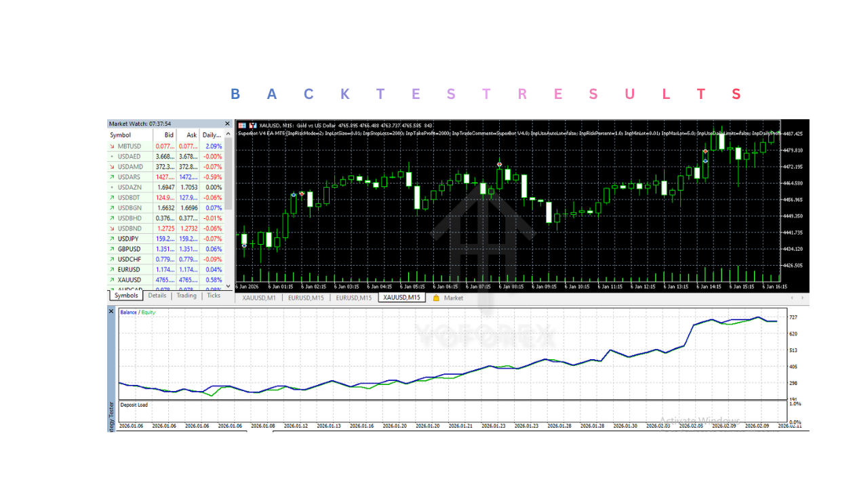Open the Trading tab in Market Watch
The width and height of the screenshot is (868, 488).
pos(186,296)
